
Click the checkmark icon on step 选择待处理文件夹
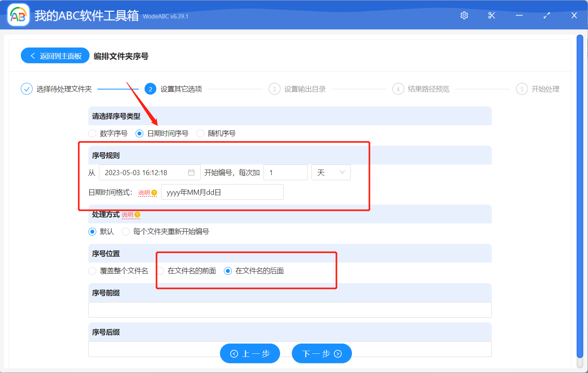click(x=26, y=89)
